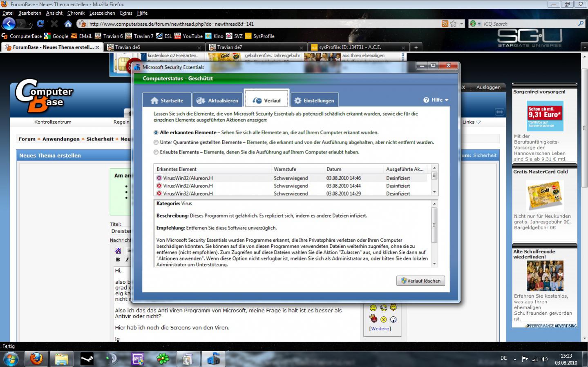The height and width of the screenshot is (367, 588).
Task: Click the ICQ search magnifier icon
Action: [581, 24]
